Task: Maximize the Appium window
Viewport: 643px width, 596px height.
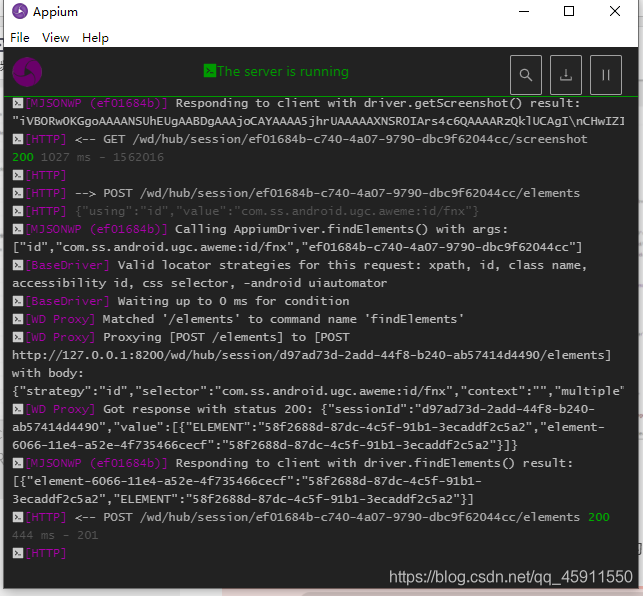Action: [569, 11]
